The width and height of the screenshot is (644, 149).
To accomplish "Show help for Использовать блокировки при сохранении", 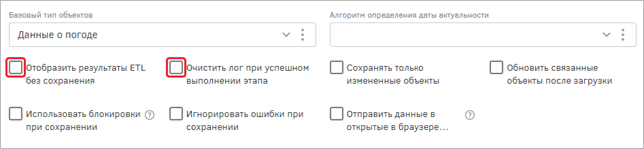I will point(150,115).
